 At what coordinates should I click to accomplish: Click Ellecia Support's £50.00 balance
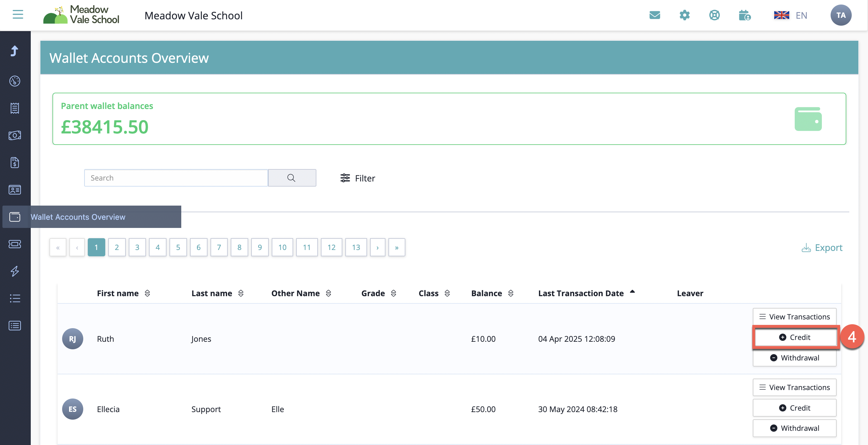pyautogui.click(x=483, y=409)
